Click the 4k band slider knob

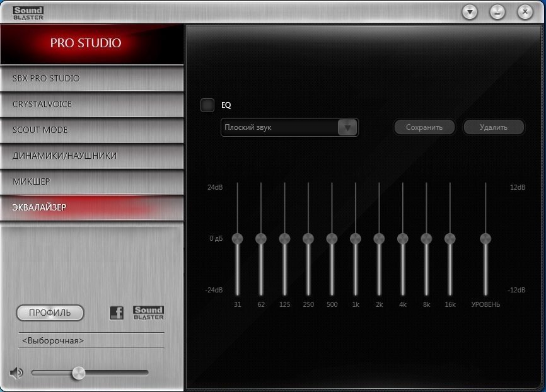403,239
